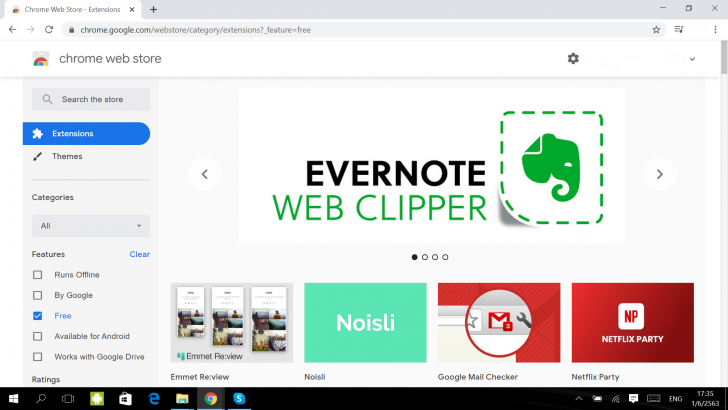Show the next carousel banner

[659, 174]
